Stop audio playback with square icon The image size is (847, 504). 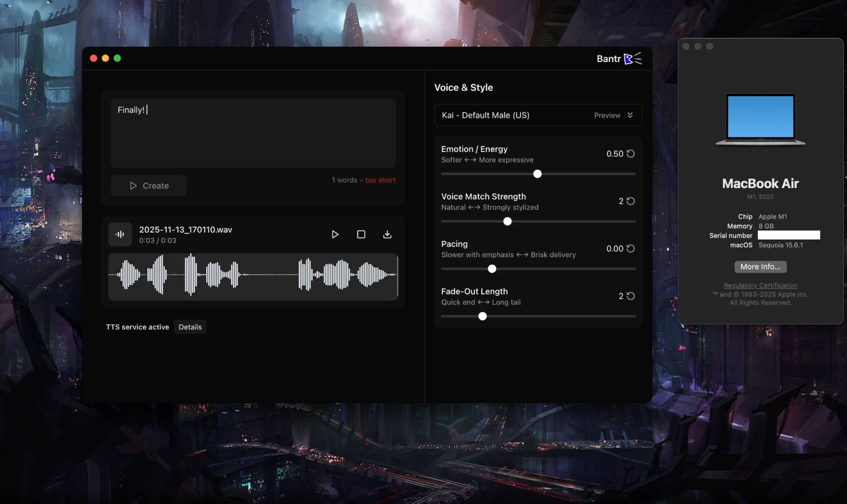point(361,234)
